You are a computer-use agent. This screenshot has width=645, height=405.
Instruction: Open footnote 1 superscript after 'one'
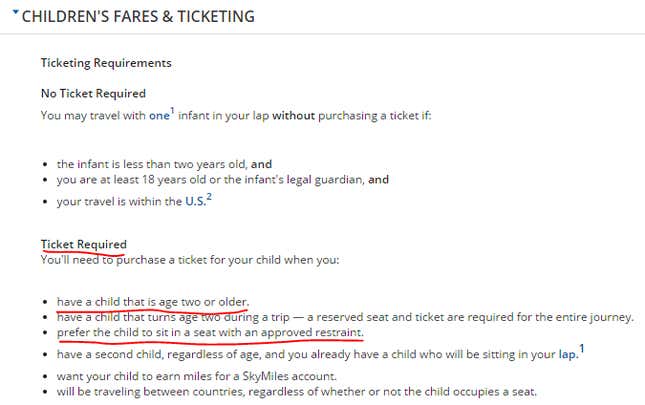173,110
